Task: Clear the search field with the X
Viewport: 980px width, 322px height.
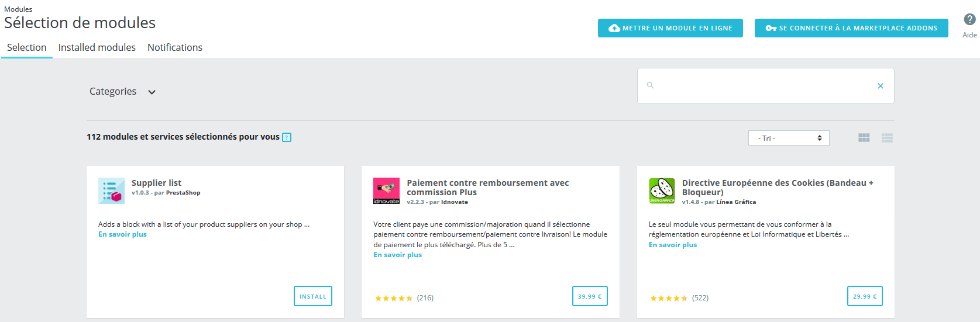Action: pos(880,86)
